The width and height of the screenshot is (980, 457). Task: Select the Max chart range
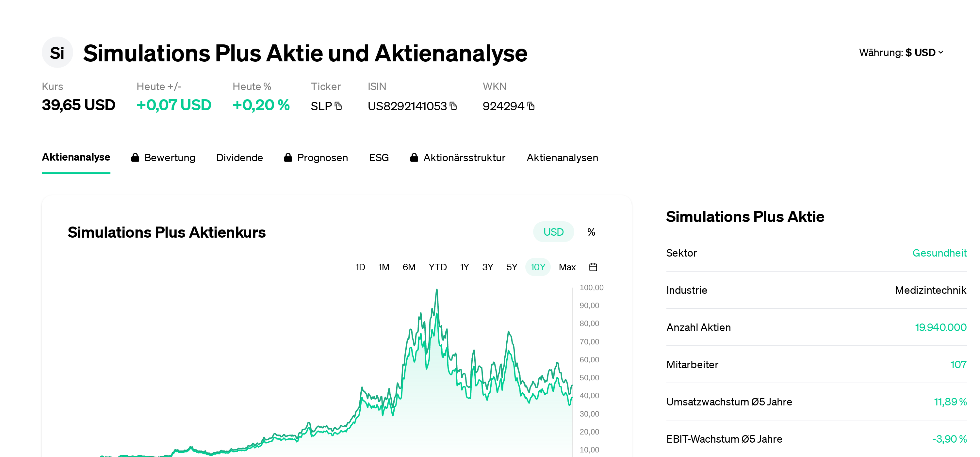tap(567, 267)
